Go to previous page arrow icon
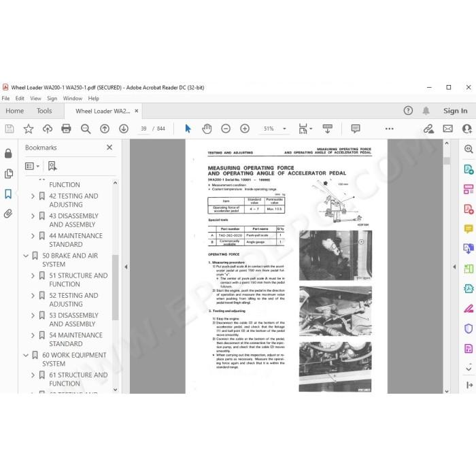The width and height of the screenshot is (476, 476). tap(105, 129)
